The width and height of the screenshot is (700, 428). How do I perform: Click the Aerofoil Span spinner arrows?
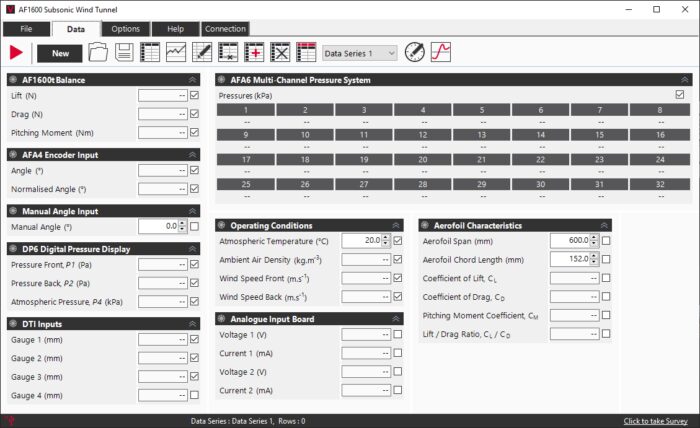point(594,241)
